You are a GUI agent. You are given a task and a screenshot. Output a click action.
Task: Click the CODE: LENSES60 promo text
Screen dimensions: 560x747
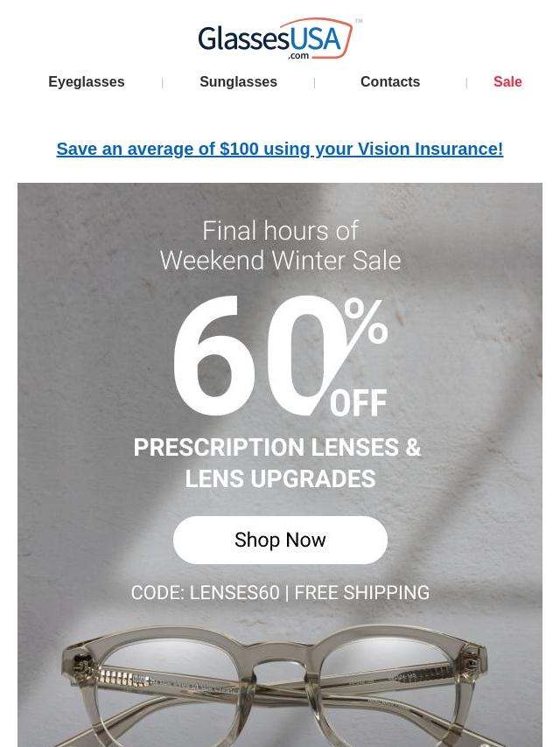point(206,593)
